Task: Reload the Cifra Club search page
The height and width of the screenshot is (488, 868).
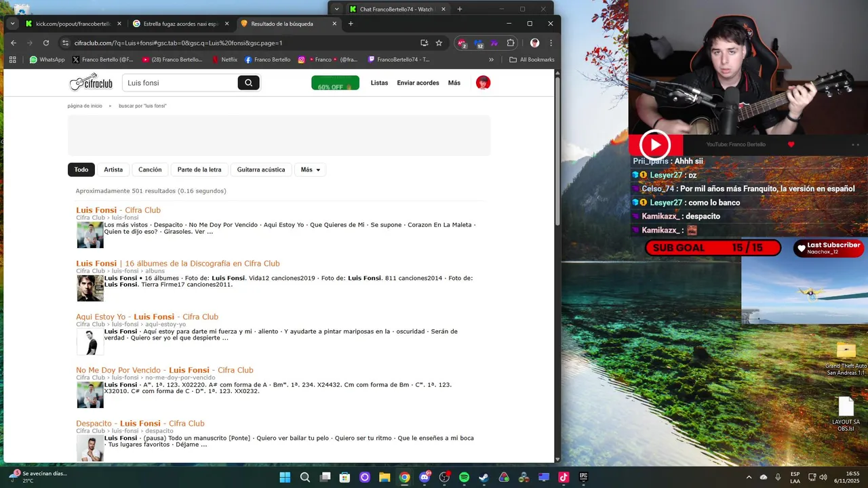Action: point(45,43)
